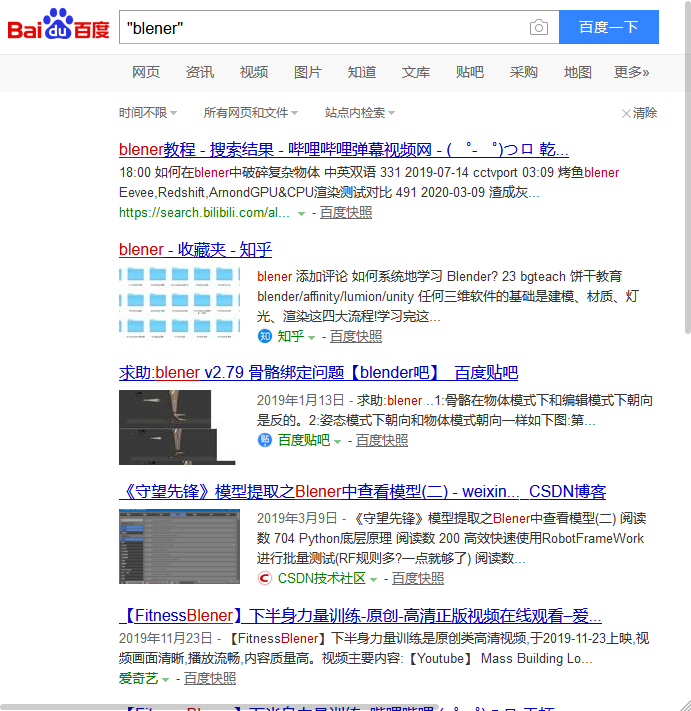Click the dark screenshot thumbnail of CSDN result
The height and width of the screenshot is (711, 691).
180,546
